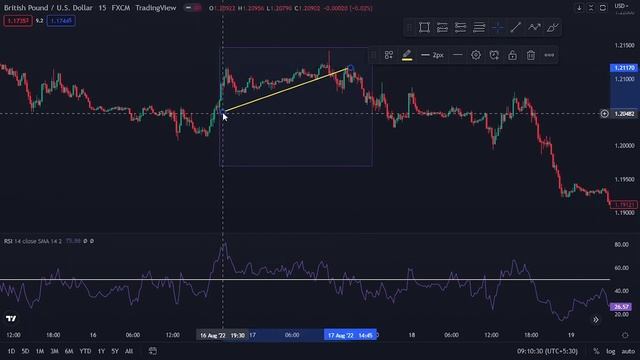Toggle indicator legend collapse switch
The width and height of the screenshot is (640, 360).
pyautogui.click(x=192, y=8)
